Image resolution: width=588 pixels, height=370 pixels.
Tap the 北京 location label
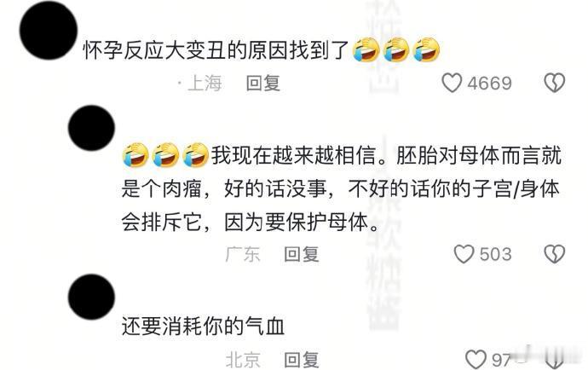click(243, 360)
